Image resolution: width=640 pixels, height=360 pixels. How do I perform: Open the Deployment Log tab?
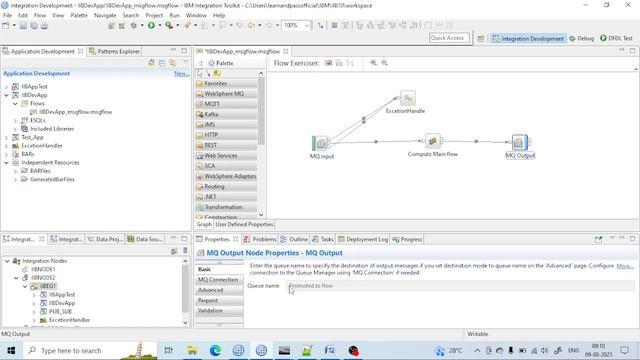pos(363,239)
